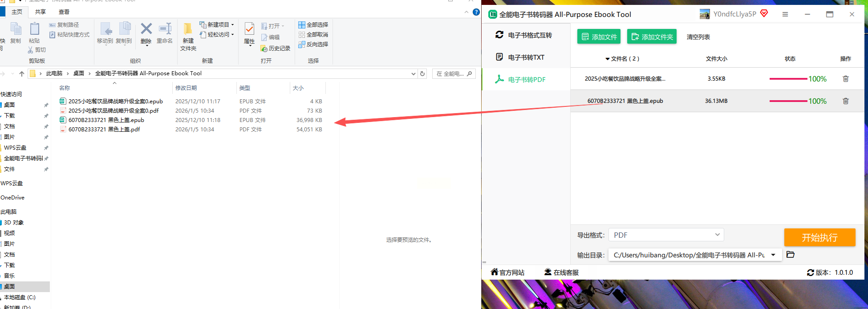Image resolution: width=868 pixels, height=309 pixels.
Task: Select the ebook format interconversion tab
Action: click(x=526, y=35)
